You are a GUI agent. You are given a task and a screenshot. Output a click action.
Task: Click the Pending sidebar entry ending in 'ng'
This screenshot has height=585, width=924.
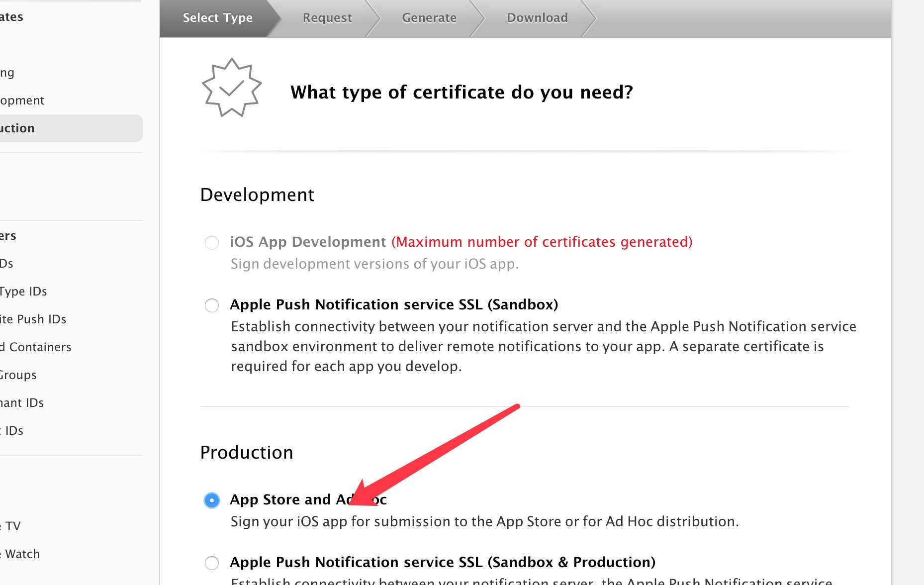coord(7,73)
